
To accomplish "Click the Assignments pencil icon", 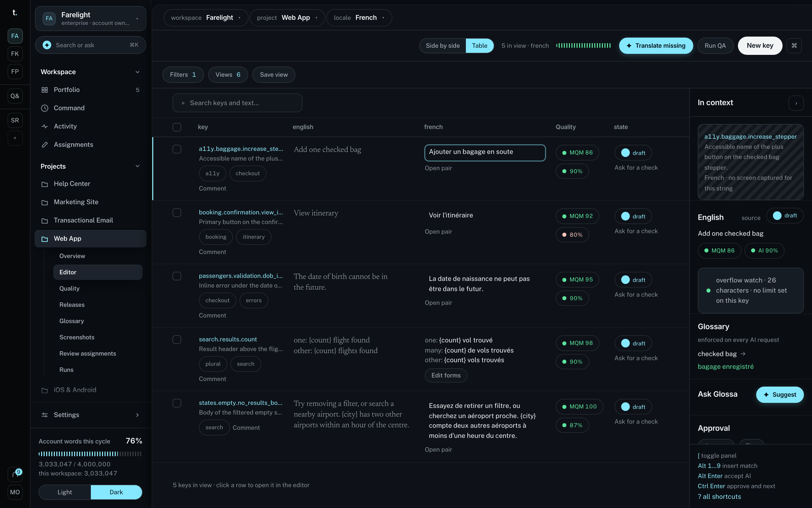I will [45, 145].
